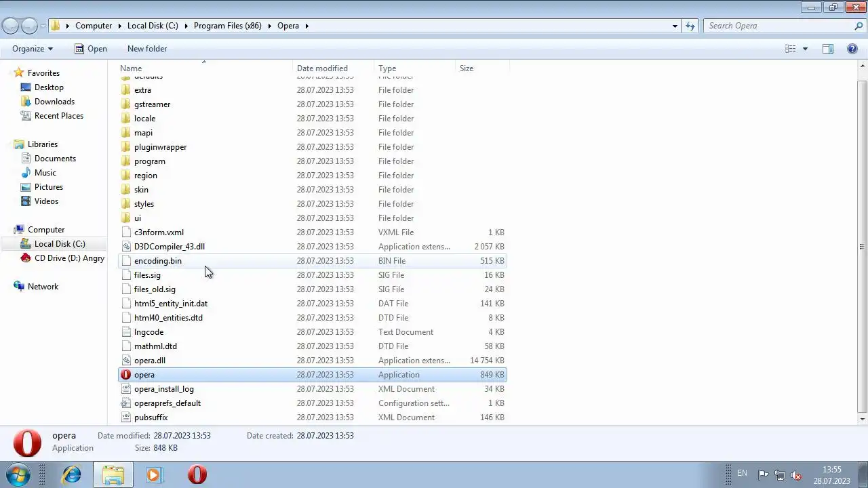This screenshot has height=488, width=868.
Task: Open the view options dropdown arrow
Action: coord(805,49)
